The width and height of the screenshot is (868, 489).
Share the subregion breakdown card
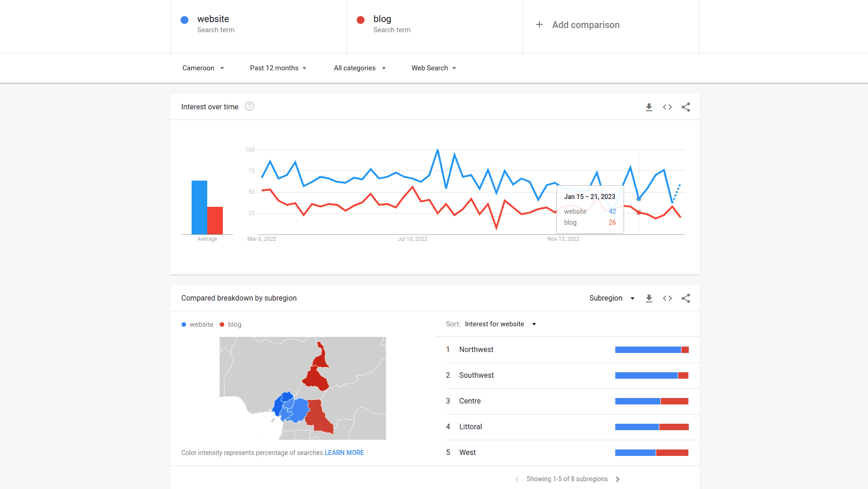[x=686, y=298]
